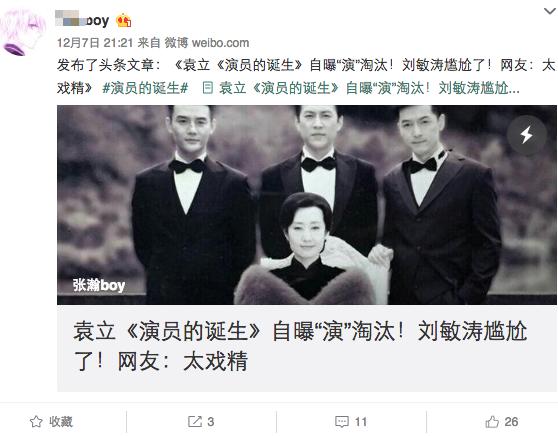Click the repost count 3

[x=211, y=422]
